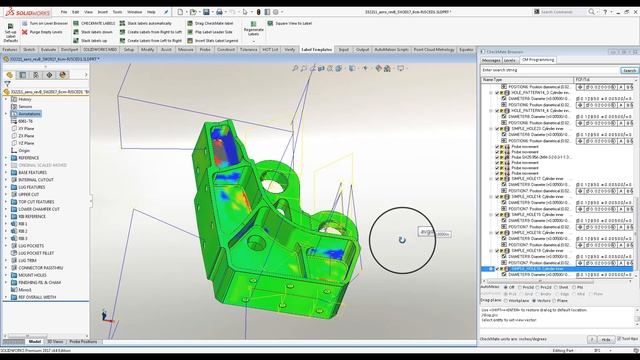Select Drag plane Vectors radio button
This screenshot has height=360, width=640.
coord(534,301)
